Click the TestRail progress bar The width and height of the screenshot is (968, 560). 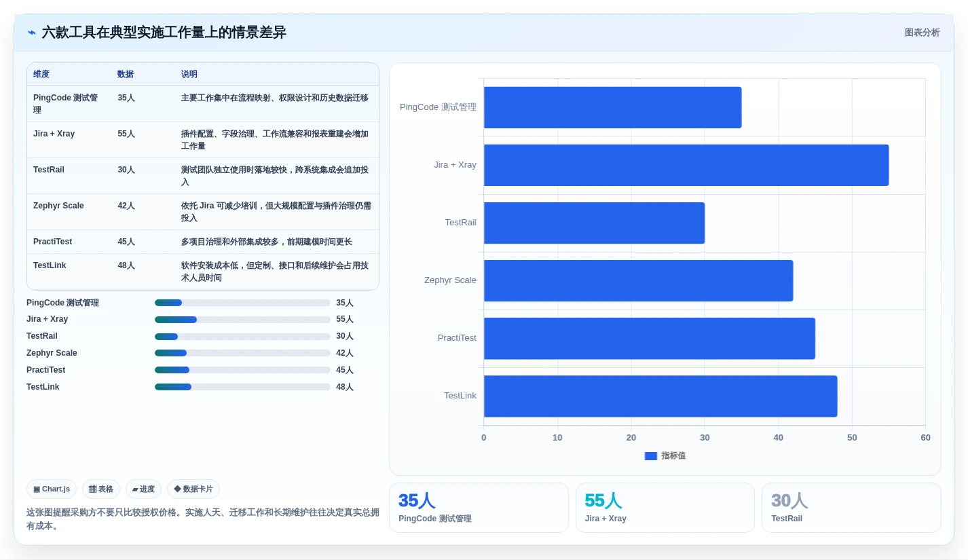click(x=242, y=336)
